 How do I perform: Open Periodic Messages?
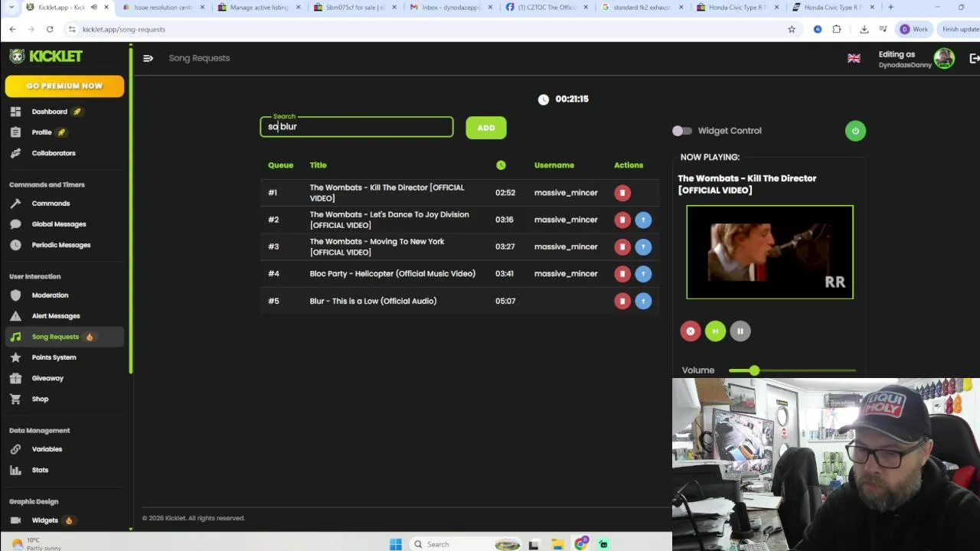pyautogui.click(x=60, y=245)
